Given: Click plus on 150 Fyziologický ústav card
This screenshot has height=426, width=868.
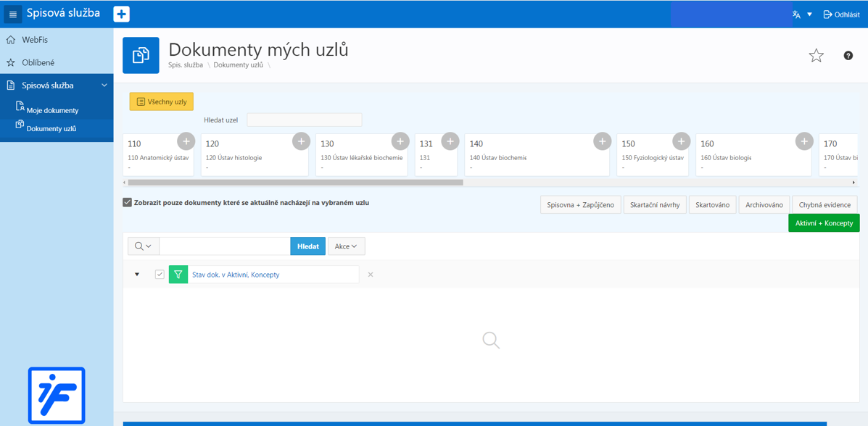Looking at the screenshot, I should click(682, 141).
